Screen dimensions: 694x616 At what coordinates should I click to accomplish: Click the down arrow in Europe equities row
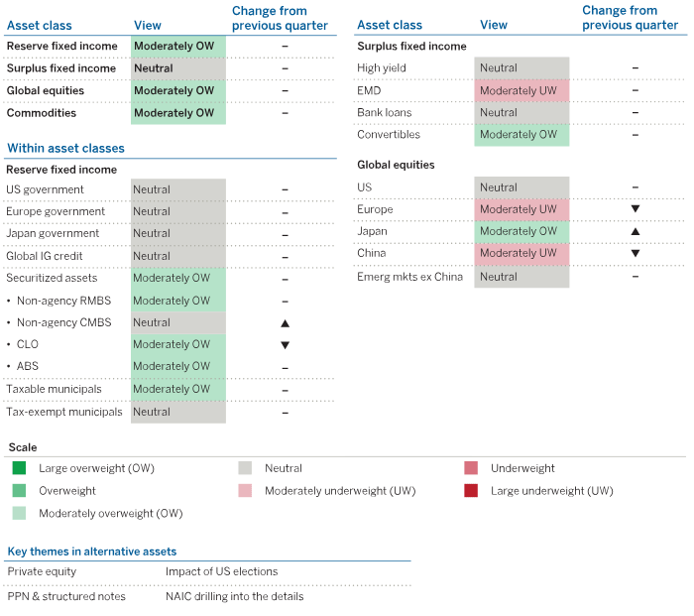[x=635, y=209]
